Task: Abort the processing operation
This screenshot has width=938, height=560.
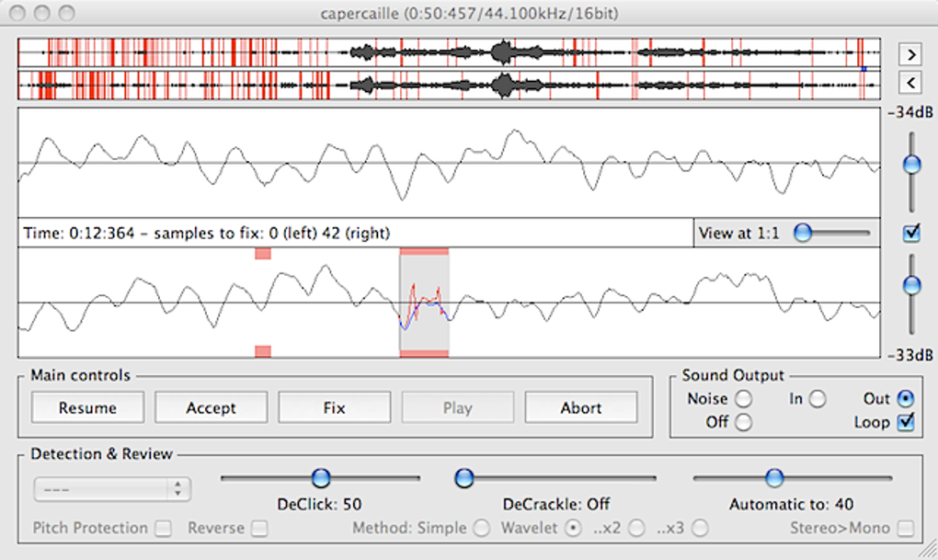Action: (x=580, y=407)
